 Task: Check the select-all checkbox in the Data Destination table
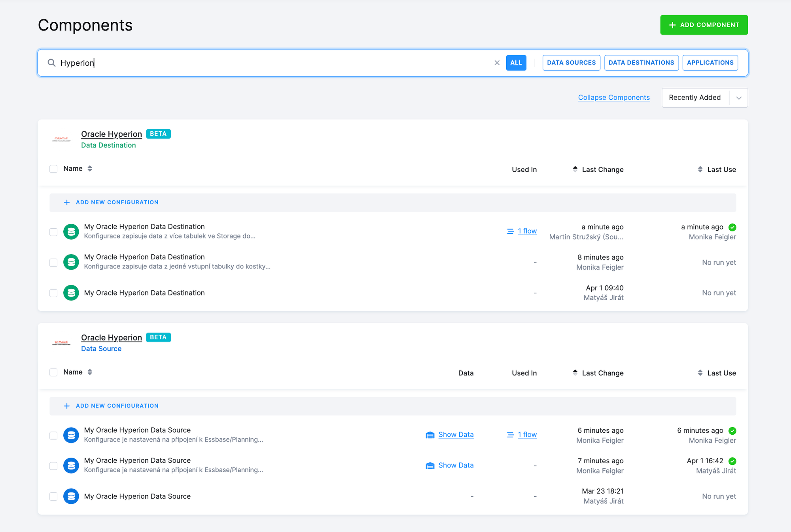53,168
